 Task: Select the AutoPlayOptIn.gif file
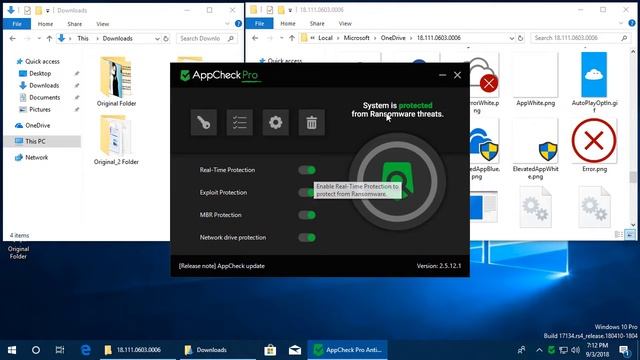[594, 82]
